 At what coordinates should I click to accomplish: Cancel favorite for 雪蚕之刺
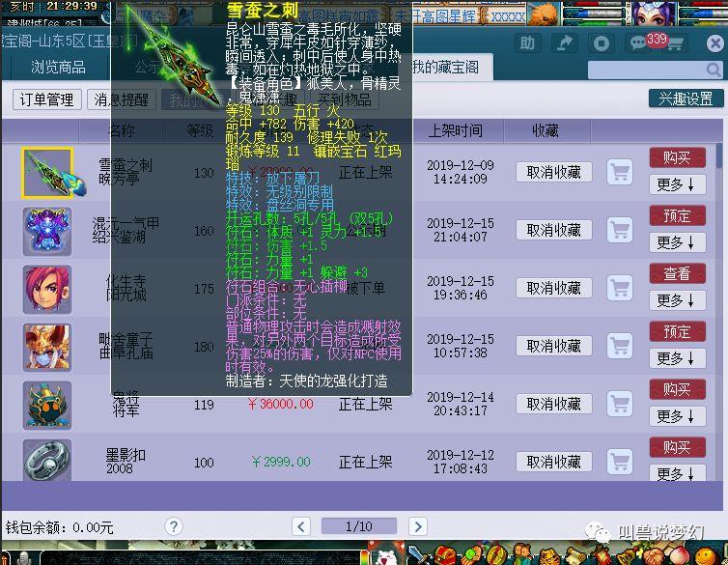pyautogui.click(x=554, y=172)
